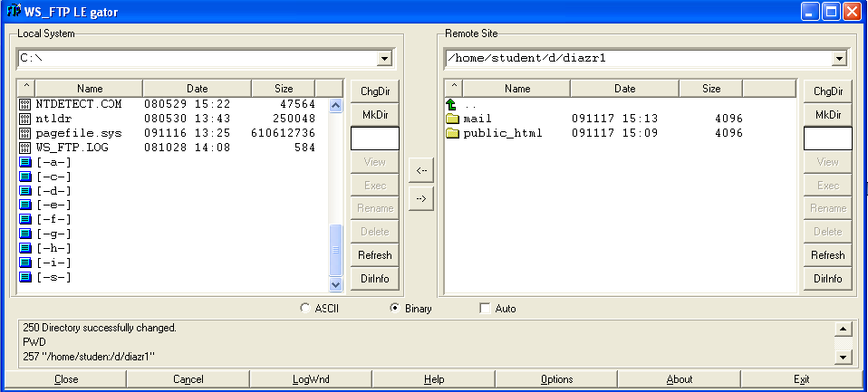Viewport: 868px width, 392px height.
Task: Click the upload right-arrow transfer button
Action: click(421, 198)
